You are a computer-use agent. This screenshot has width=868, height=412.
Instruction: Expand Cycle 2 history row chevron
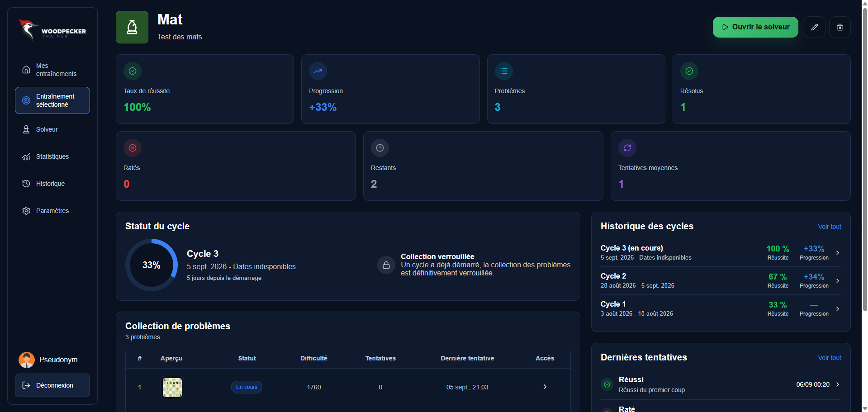pyautogui.click(x=838, y=281)
